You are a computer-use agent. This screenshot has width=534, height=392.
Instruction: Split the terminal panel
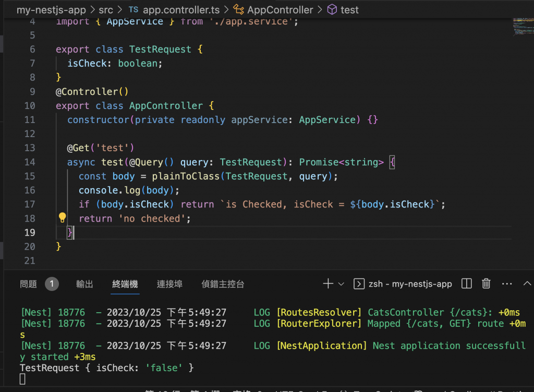pyautogui.click(x=467, y=284)
